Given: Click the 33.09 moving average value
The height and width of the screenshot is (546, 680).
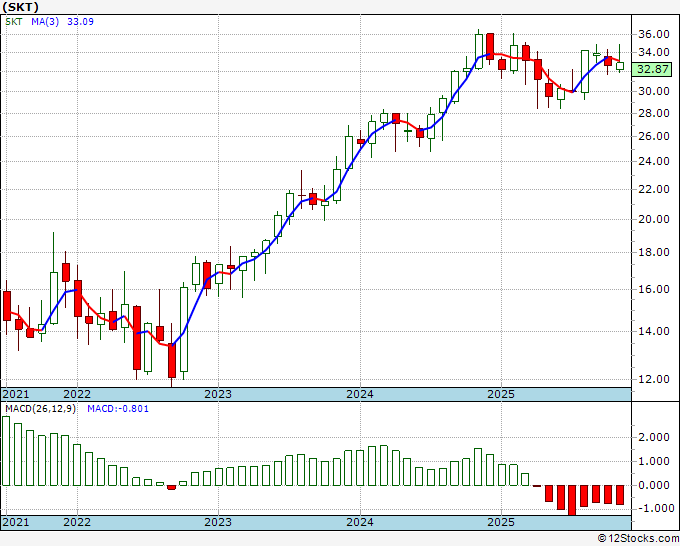Looking at the screenshot, I should click(x=80, y=22).
